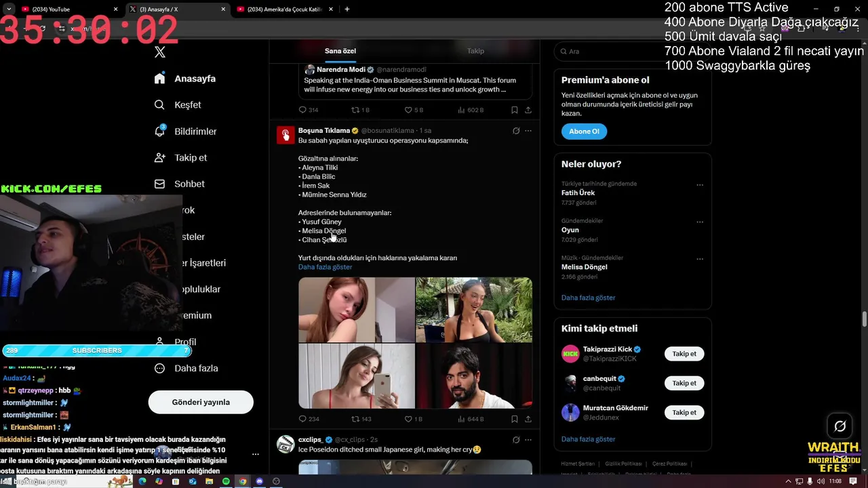Viewport: 868px width, 488px height.
Task: Click the page vertical scrollbar thumb
Action: (864, 319)
